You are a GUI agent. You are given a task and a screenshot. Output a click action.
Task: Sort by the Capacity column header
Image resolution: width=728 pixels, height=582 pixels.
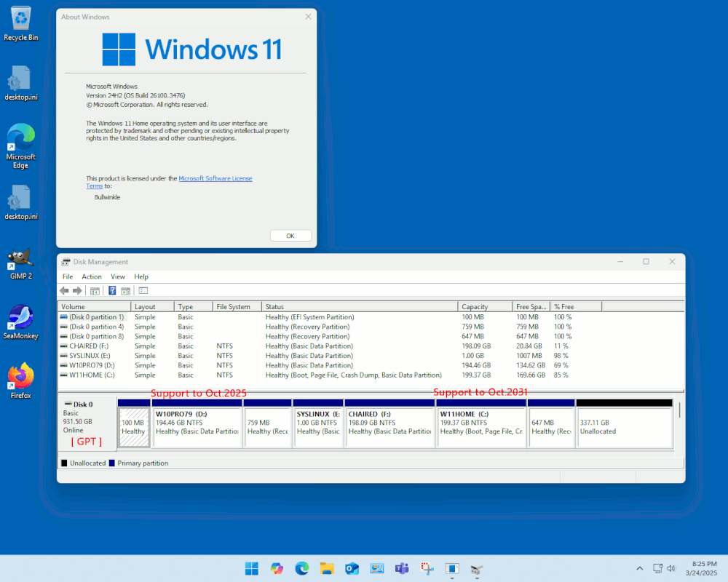(485, 307)
